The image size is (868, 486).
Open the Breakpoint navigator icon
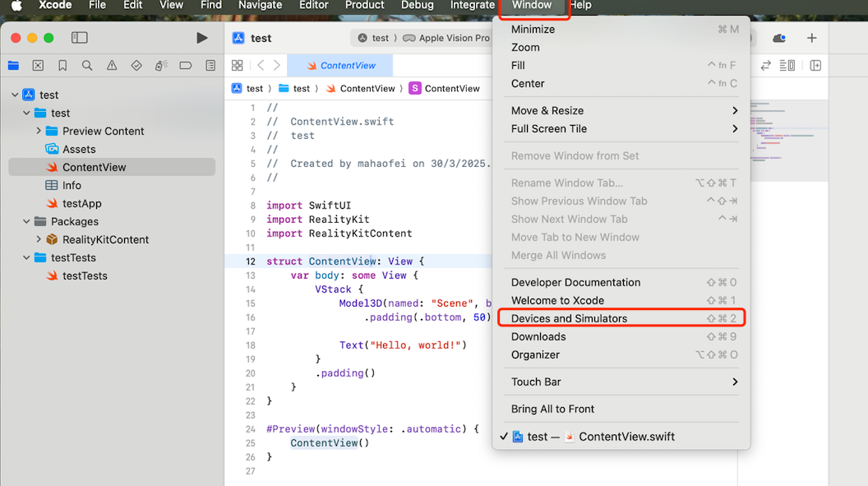pos(186,65)
